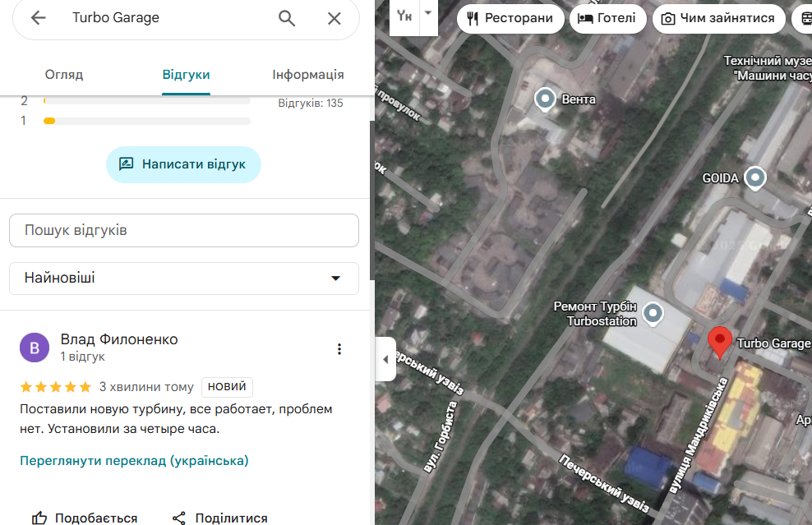Click the Ресторани filter chip
This screenshot has height=525, width=812.
[510, 19]
